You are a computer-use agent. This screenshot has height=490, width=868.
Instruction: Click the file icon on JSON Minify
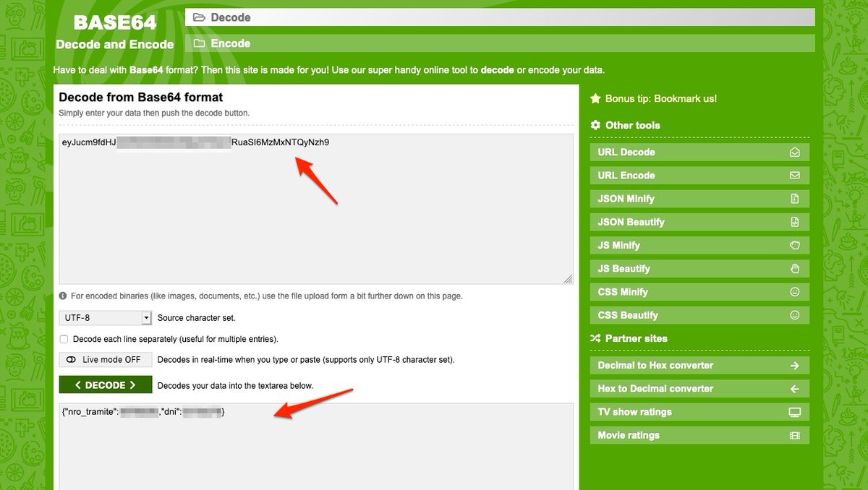795,199
